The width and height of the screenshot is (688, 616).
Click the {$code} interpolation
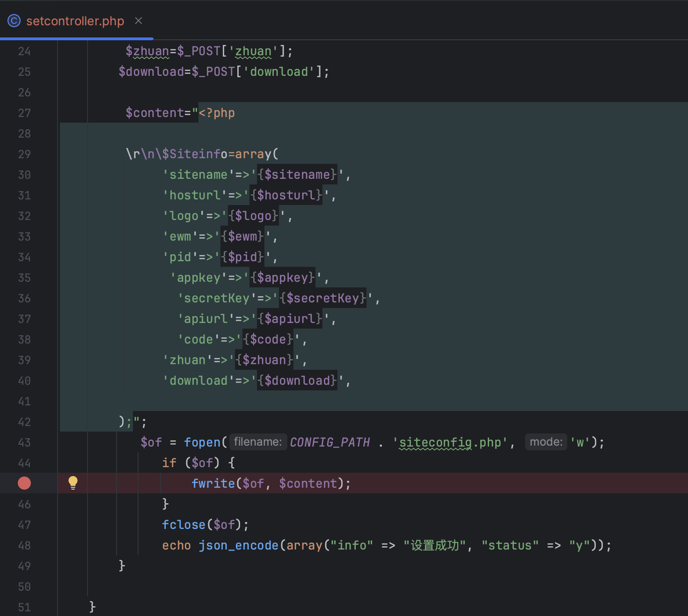268,339
